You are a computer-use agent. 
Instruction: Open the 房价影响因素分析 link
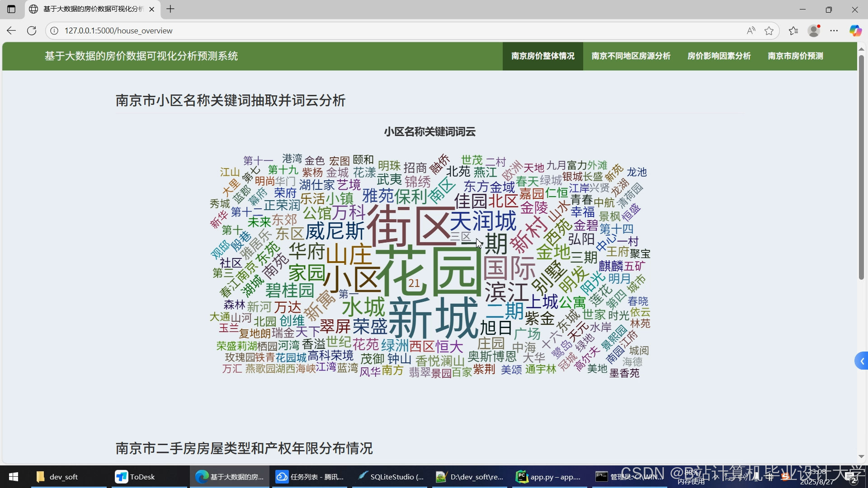(x=719, y=56)
